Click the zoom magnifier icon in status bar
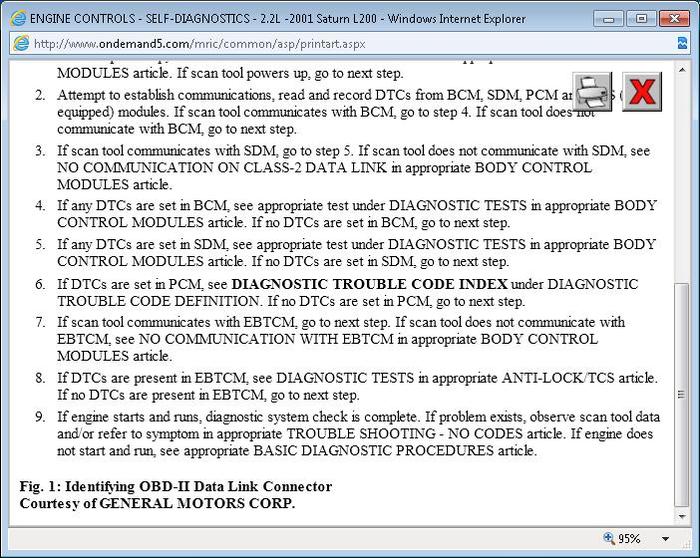The height and width of the screenshot is (558, 700). pyautogui.click(x=608, y=537)
